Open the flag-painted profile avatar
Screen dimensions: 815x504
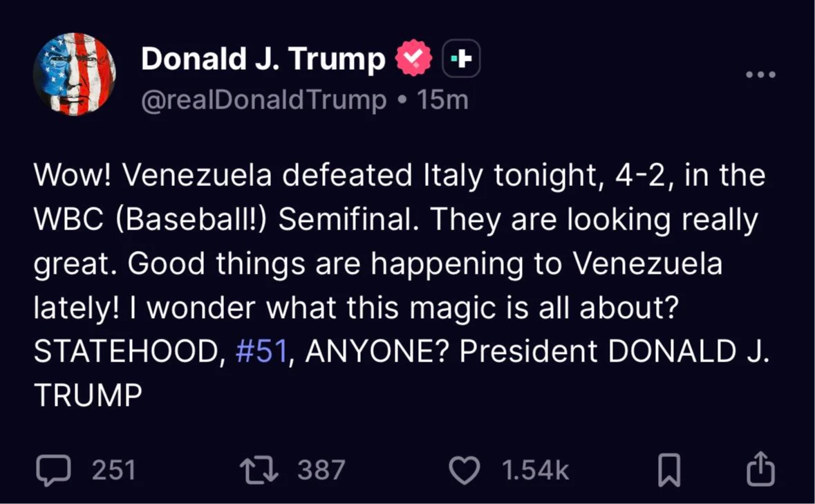(74, 75)
